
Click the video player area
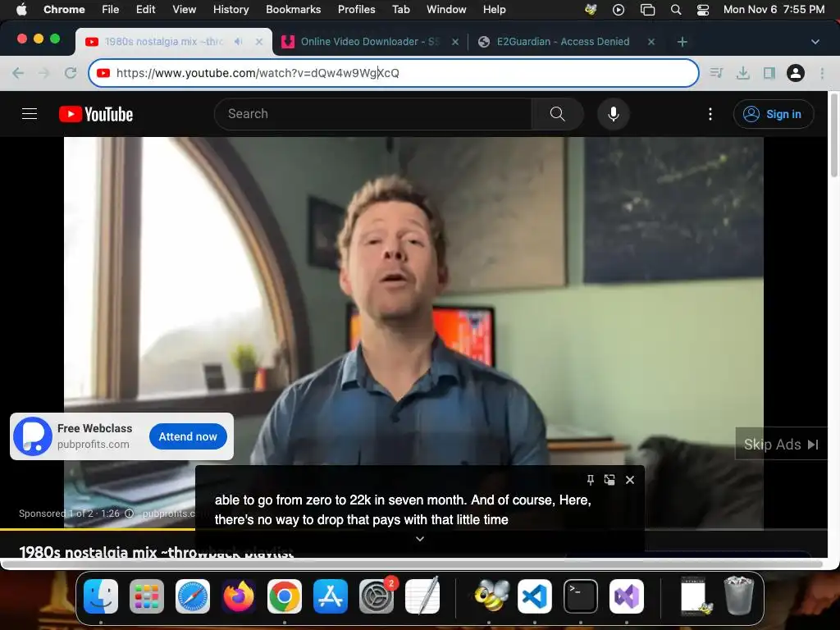(413, 332)
